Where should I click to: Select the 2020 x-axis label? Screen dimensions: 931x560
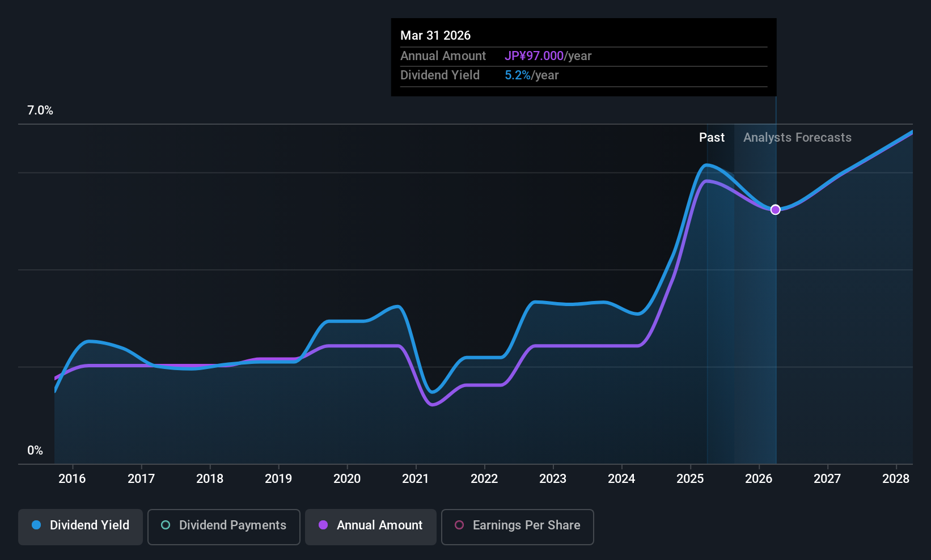[347, 478]
